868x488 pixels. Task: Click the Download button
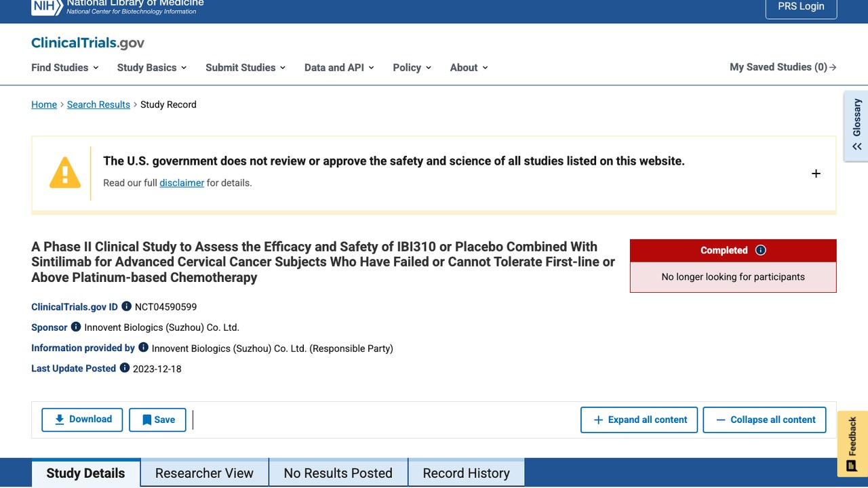(82, 420)
